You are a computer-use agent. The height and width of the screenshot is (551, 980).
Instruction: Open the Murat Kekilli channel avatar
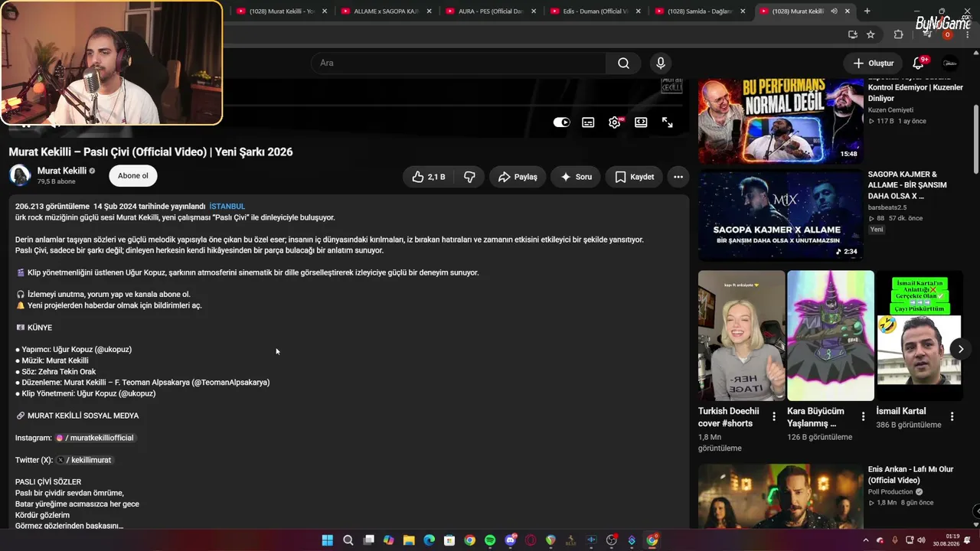click(x=20, y=175)
